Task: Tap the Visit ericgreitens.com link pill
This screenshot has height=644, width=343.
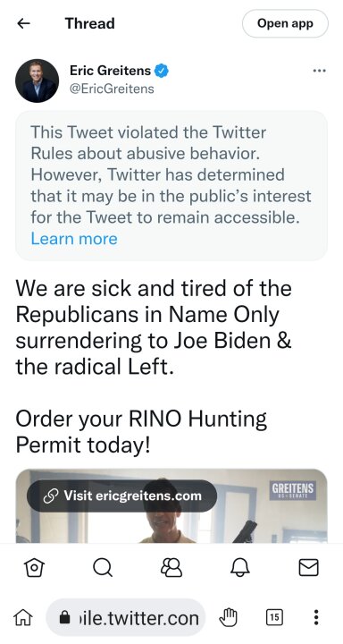Action: 121,496
